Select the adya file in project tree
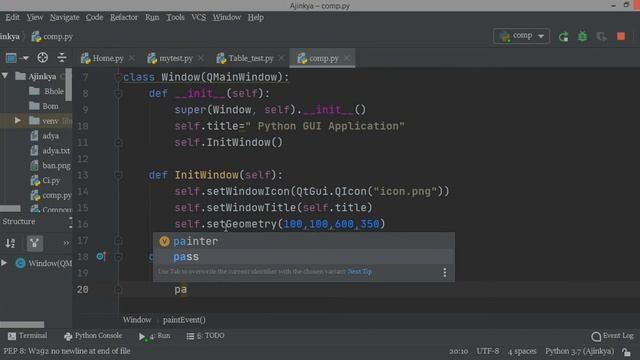Image resolution: width=640 pixels, height=360 pixels. point(44,136)
